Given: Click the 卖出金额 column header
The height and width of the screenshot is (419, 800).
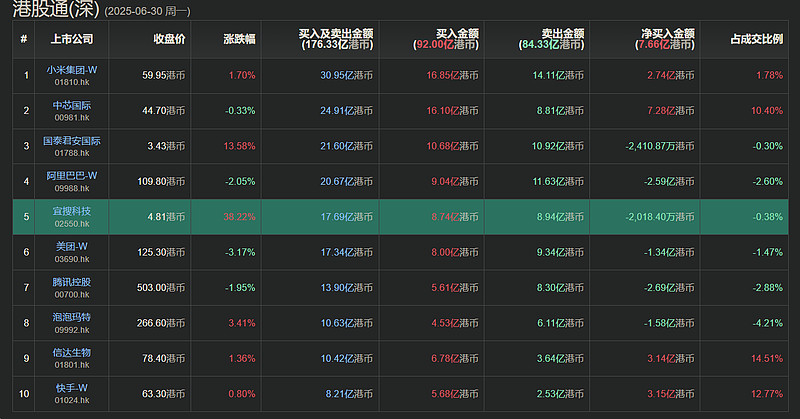Looking at the screenshot, I should [563, 34].
